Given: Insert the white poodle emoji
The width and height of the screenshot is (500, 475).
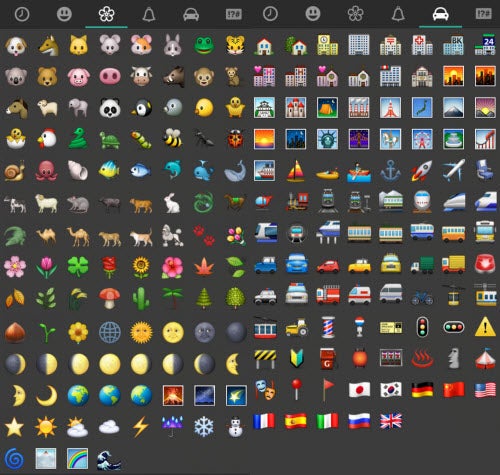Looking at the screenshot, I should [x=172, y=235].
